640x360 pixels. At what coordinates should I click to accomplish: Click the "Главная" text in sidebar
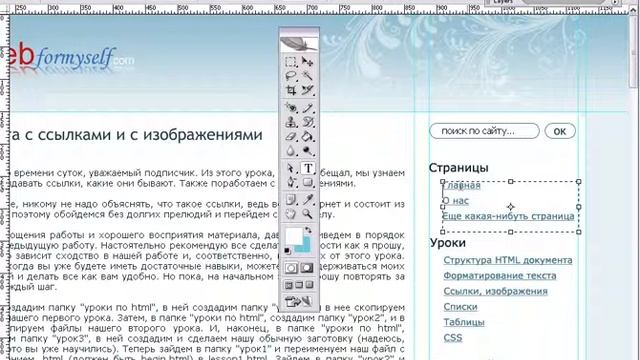pos(462,185)
